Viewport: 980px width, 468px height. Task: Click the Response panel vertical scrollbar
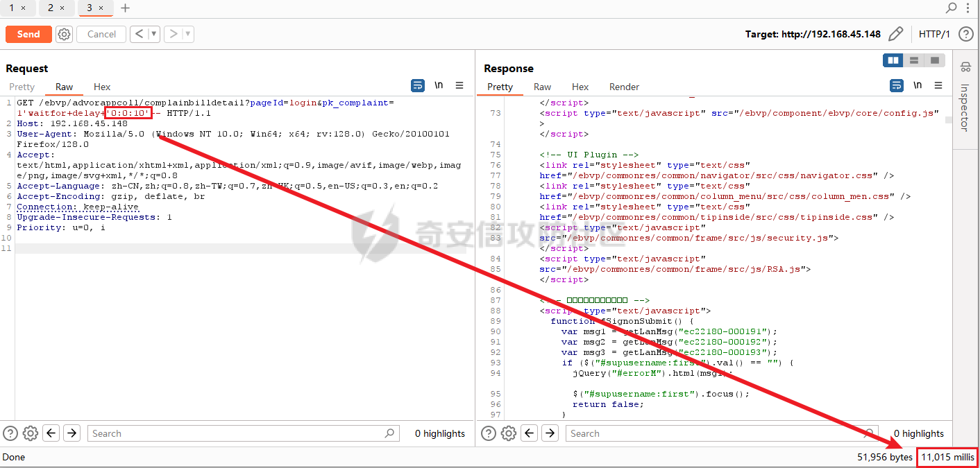[949, 120]
